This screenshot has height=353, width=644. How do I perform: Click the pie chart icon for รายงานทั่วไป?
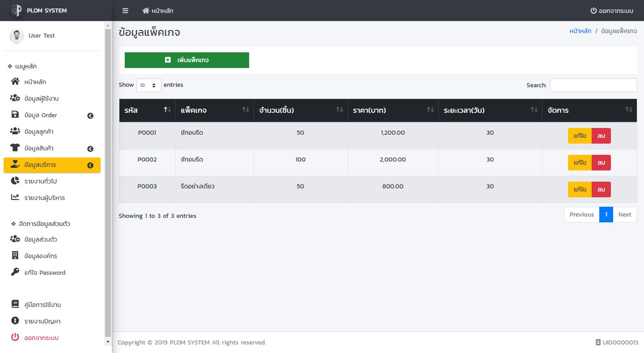pyautogui.click(x=15, y=181)
